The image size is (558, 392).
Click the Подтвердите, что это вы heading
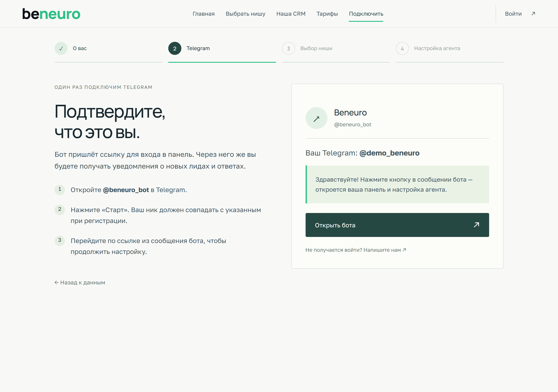110,122
